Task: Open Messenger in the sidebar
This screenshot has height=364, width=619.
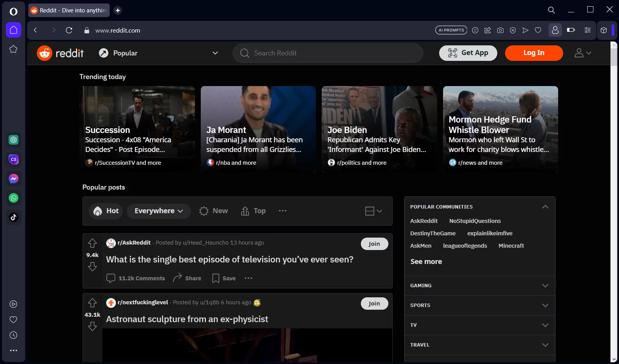Action: (14, 179)
